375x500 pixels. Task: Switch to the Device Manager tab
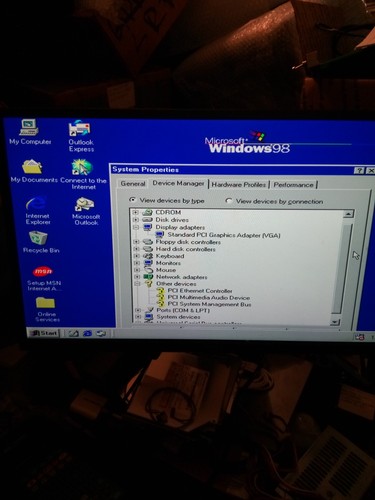pyautogui.click(x=178, y=183)
